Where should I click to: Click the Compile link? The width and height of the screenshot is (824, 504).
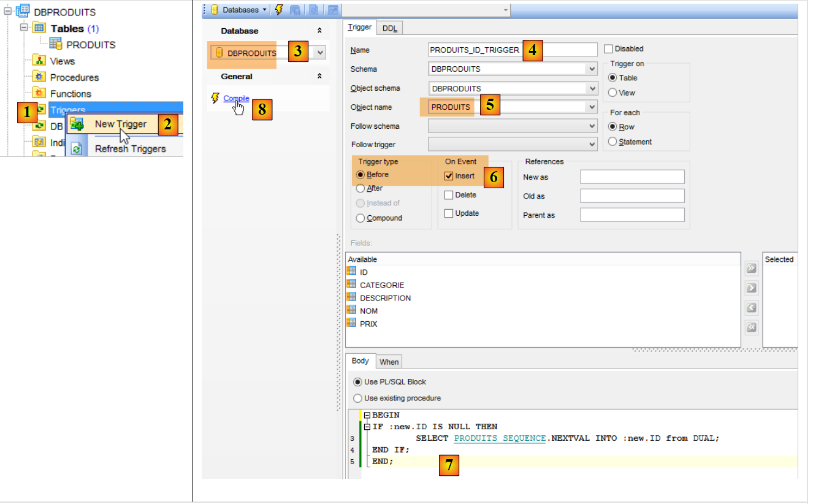[236, 98]
